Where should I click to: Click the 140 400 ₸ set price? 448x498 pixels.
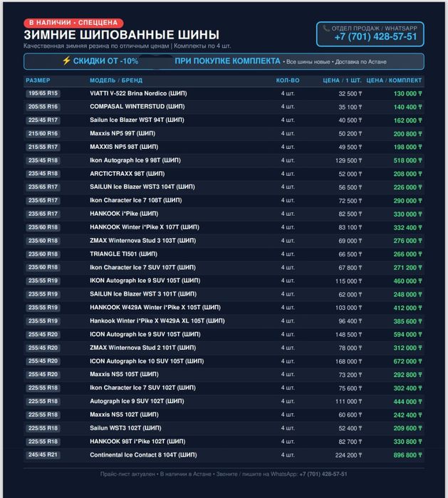(x=407, y=107)
